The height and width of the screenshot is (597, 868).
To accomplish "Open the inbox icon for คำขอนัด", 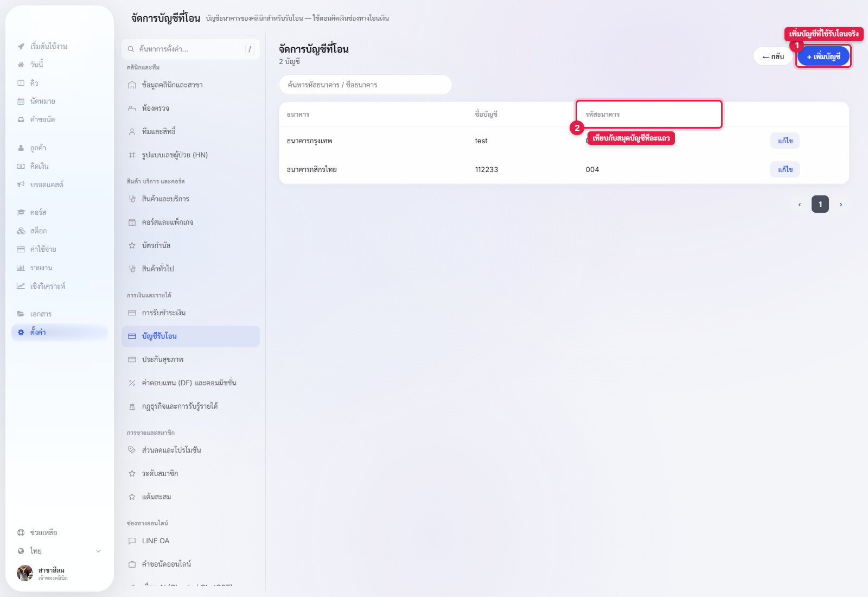I will (x=21, y=120).
